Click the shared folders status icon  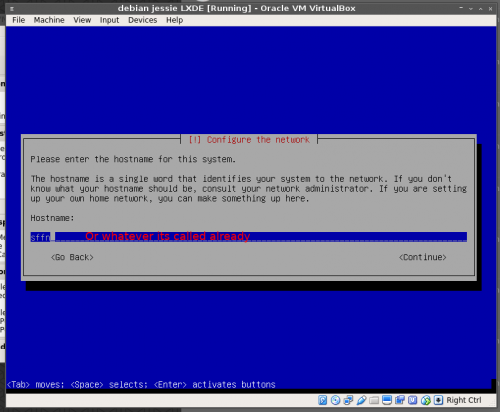point(374,400)
